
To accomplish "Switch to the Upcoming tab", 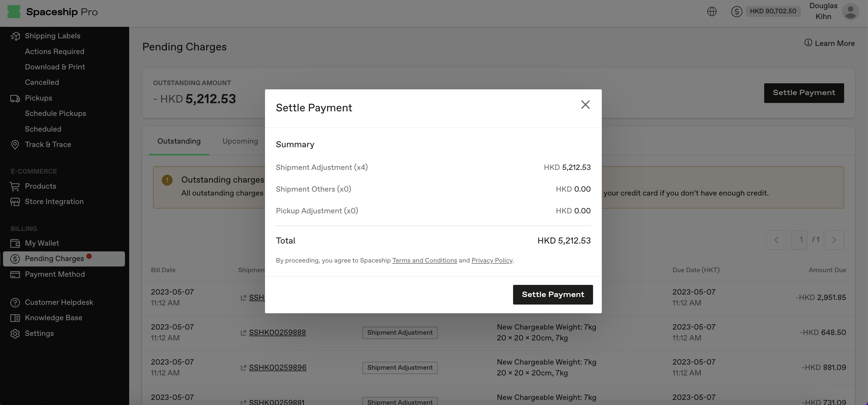I will click(240, 141).
